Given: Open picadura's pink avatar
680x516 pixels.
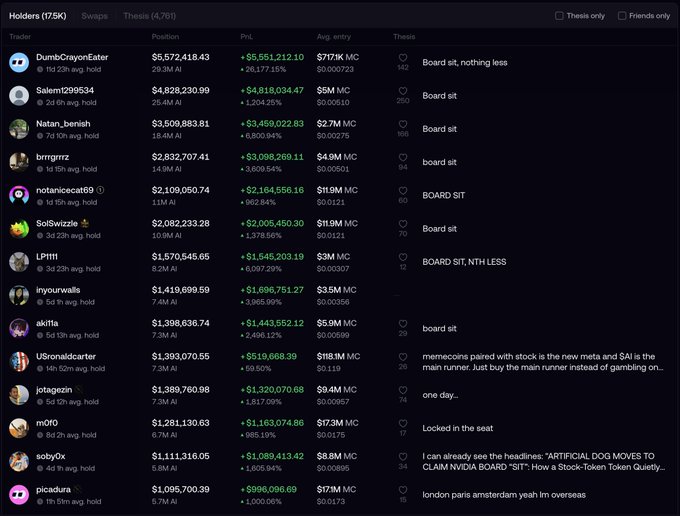Looking at the screenshot, I should (19, 495).
